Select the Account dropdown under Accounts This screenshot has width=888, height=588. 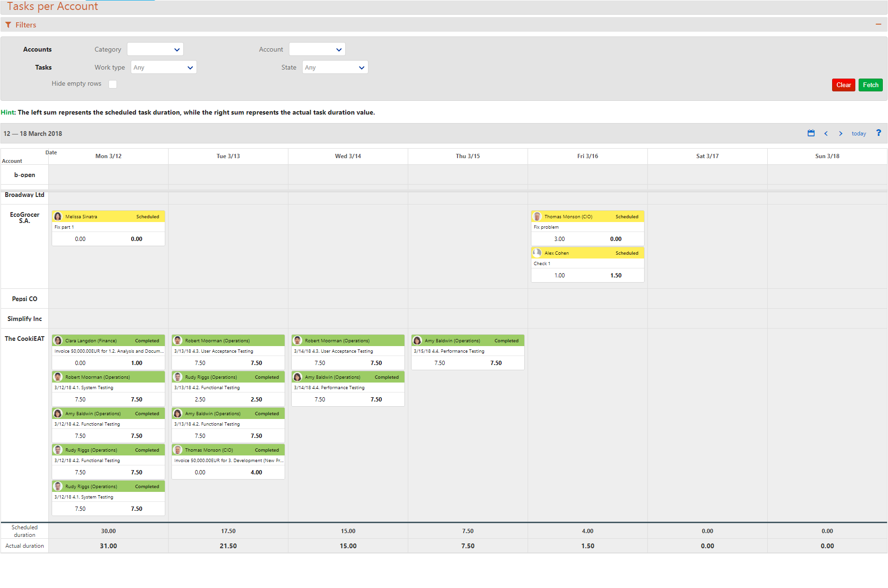coord(317,49)
